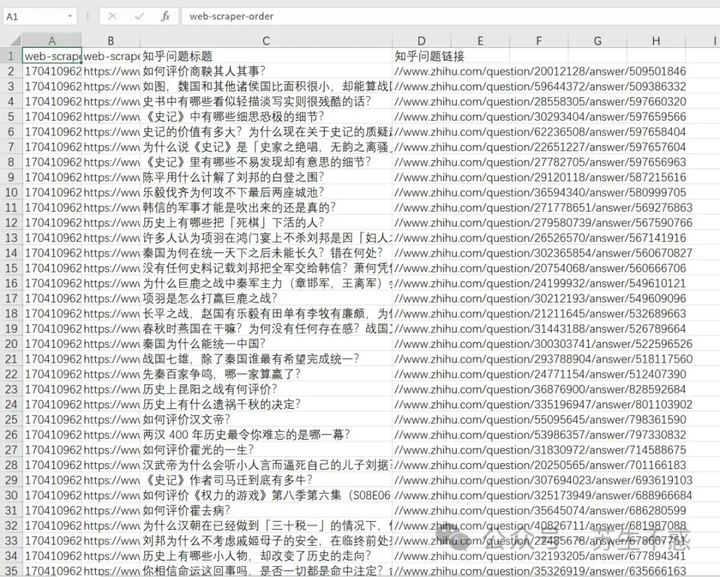Select row 10 header
The height and width of the screenshot is (577, 720).
pyautogui.click(x=11, y=192)
